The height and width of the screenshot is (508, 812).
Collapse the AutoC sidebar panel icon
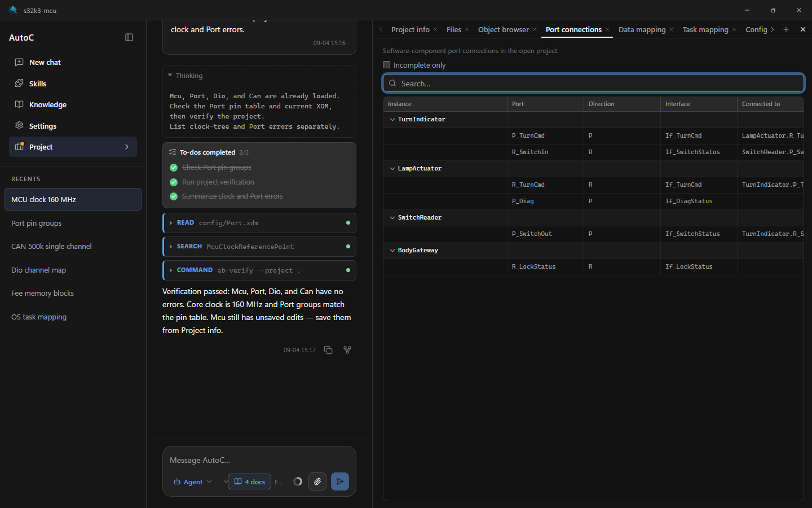(x=129, y=37)
